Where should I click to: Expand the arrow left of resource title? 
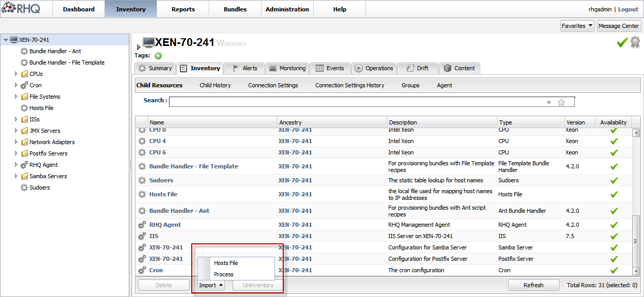tap(139, 47)
